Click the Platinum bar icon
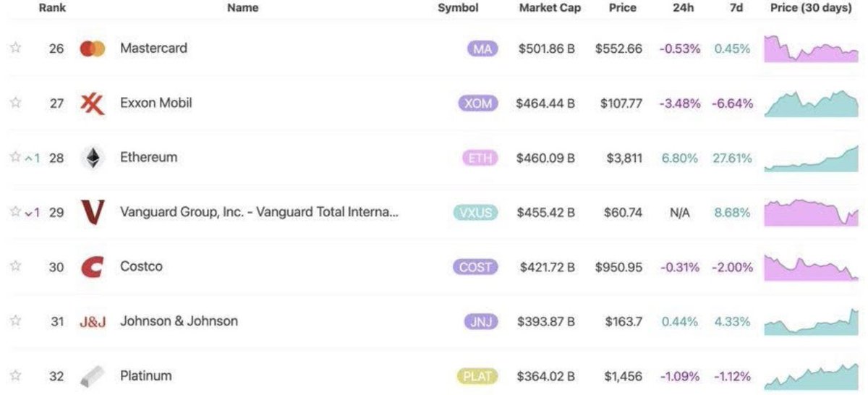868x395 pixels. [x=93, y=376]
